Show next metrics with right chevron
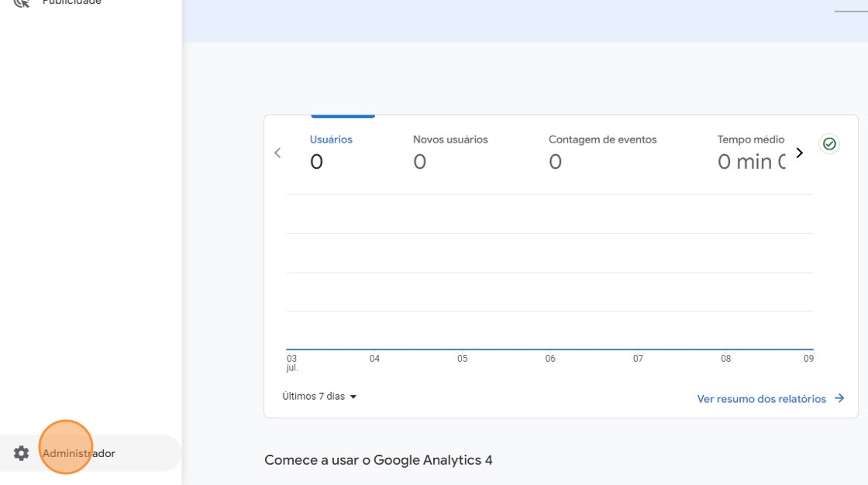Image resolution: width=868 pixels, height=485 pixels. tap(800, 153)
